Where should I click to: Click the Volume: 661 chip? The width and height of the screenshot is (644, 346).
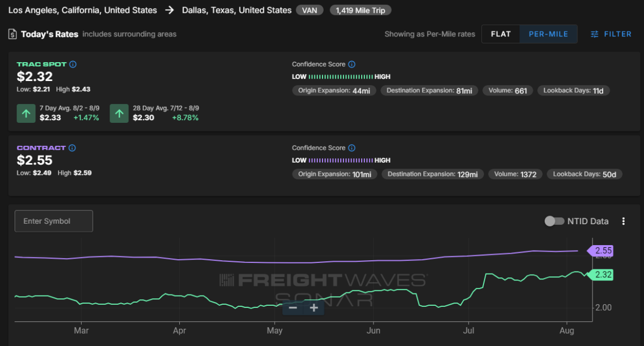point(508,91)
